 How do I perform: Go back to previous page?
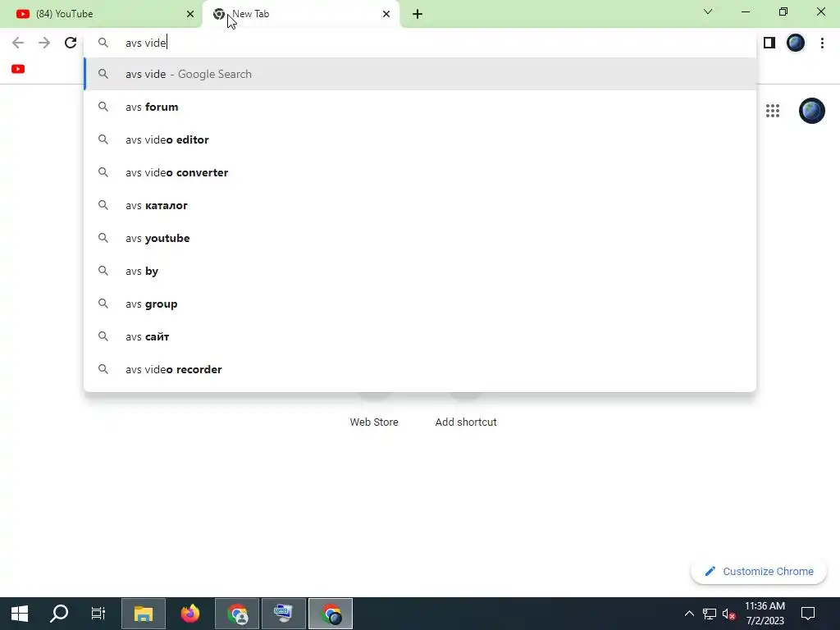(x=18, y=43)
